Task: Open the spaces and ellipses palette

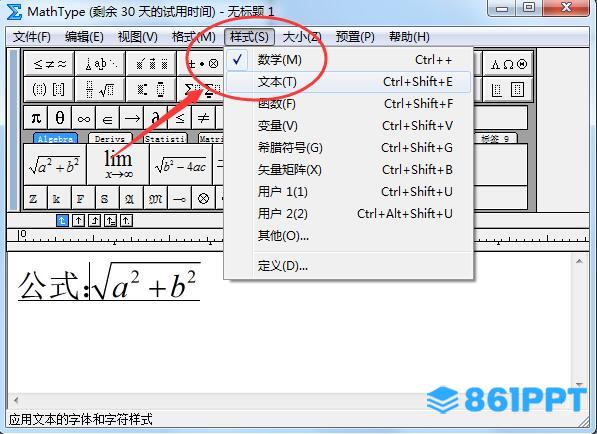Action: pyautogui.click(x=100, y=64)
